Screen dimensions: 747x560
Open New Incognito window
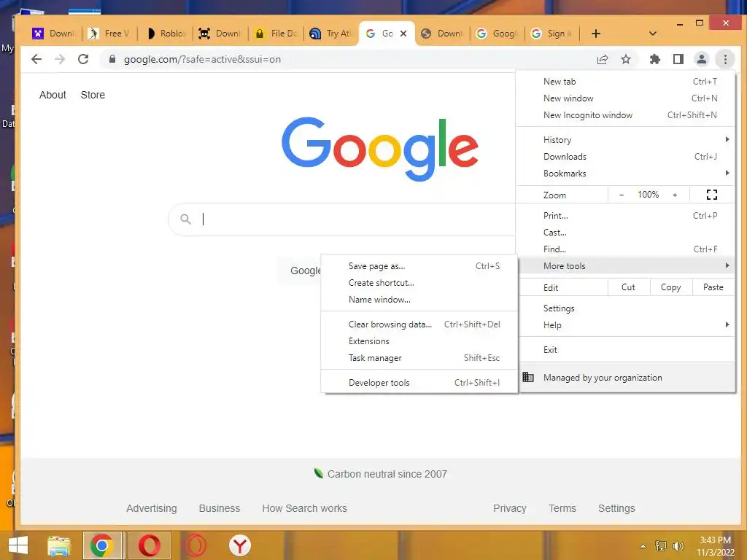pos(625,114)
